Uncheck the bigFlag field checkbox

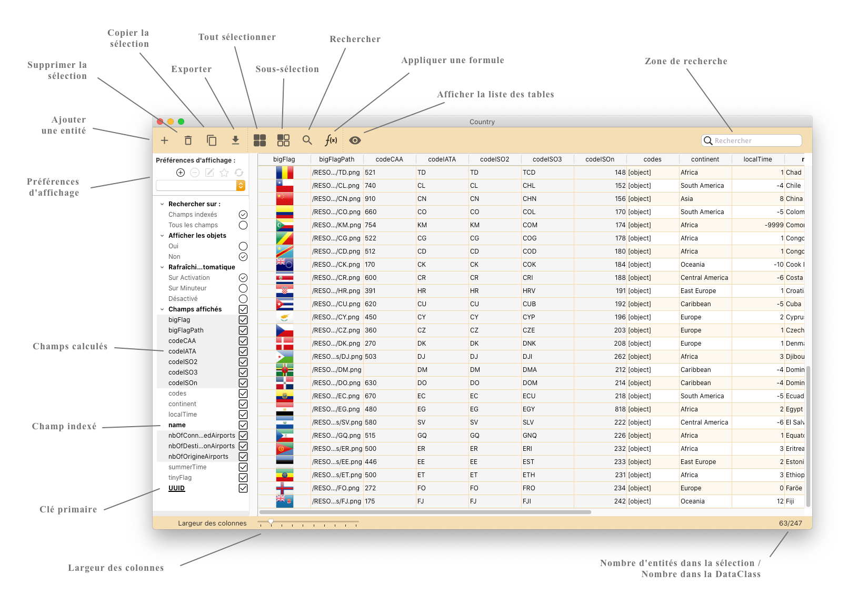(243, 320)
